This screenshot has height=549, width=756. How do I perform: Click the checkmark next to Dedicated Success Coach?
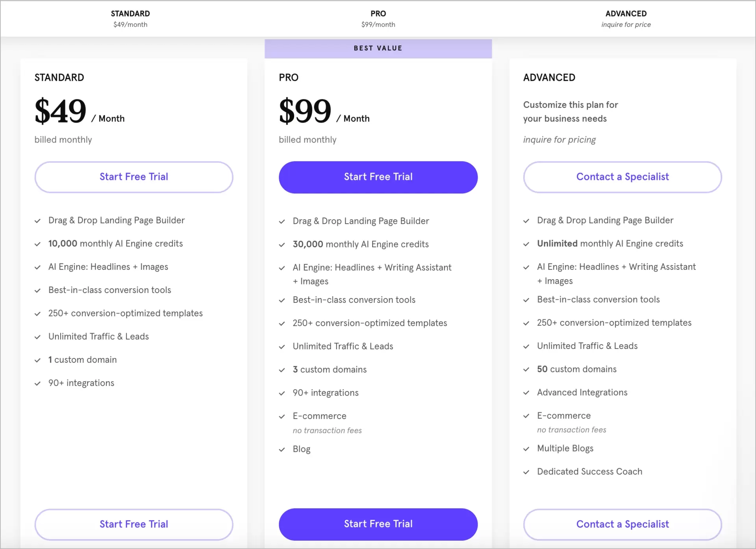point(526,472)
